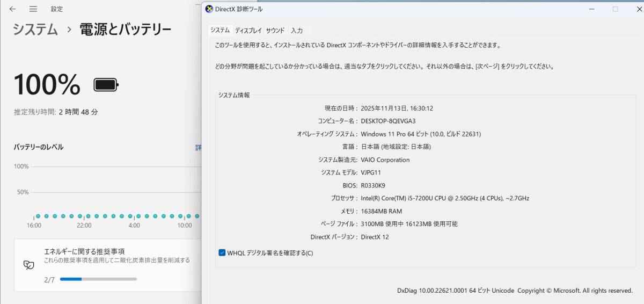Click the 100% battery level text
644x304 pixels.
(47, 84)
